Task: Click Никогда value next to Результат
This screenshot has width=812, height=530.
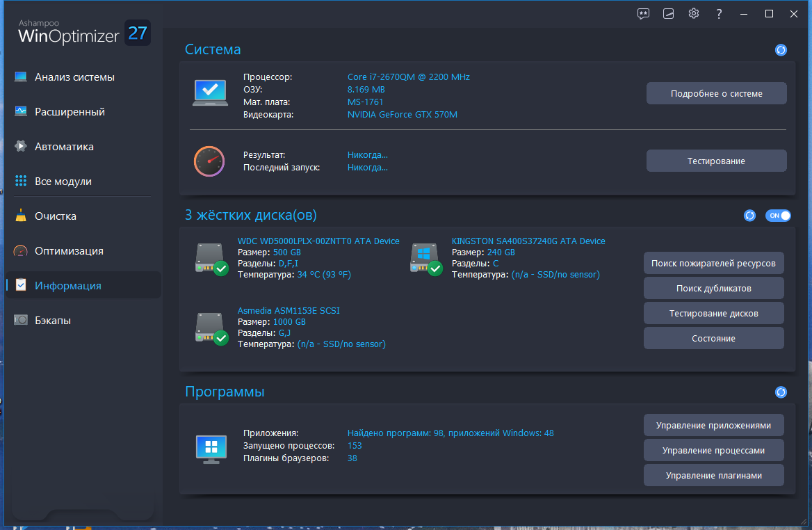Action: [x=368, y=155]
